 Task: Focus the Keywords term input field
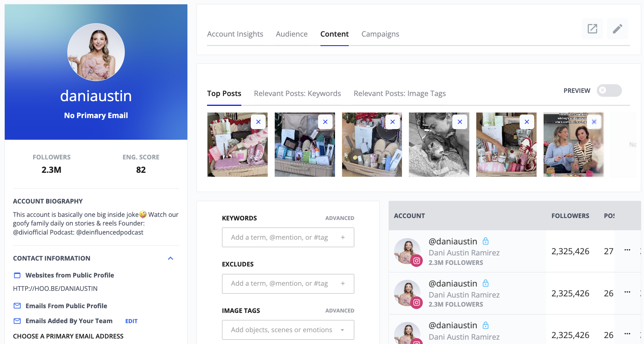[288, 237]
